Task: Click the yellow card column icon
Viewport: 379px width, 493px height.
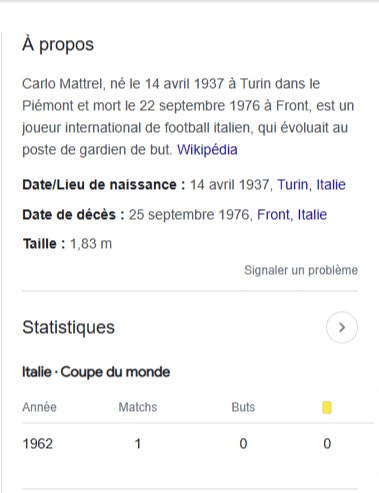Action: pyautogui.click(x=327, y=407)
